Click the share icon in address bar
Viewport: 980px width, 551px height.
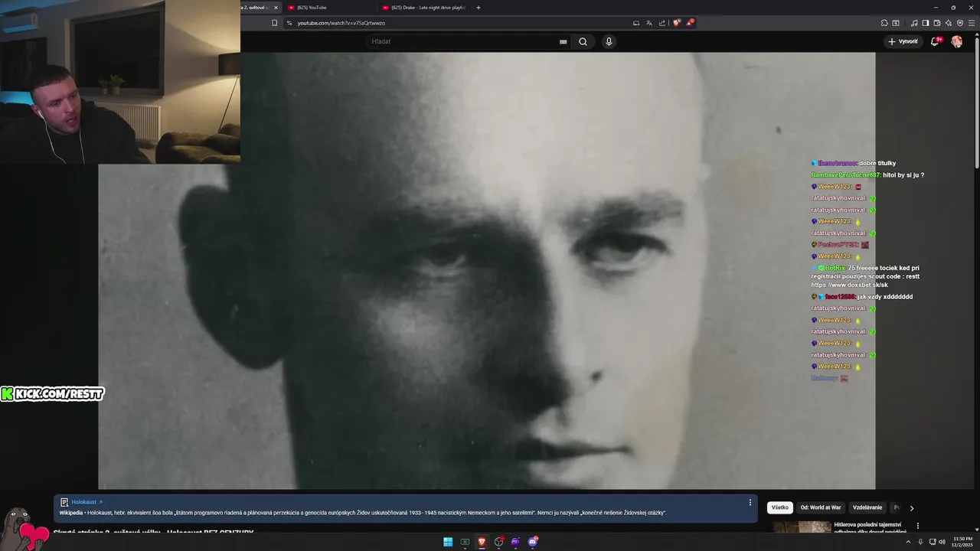click(662, 23)
